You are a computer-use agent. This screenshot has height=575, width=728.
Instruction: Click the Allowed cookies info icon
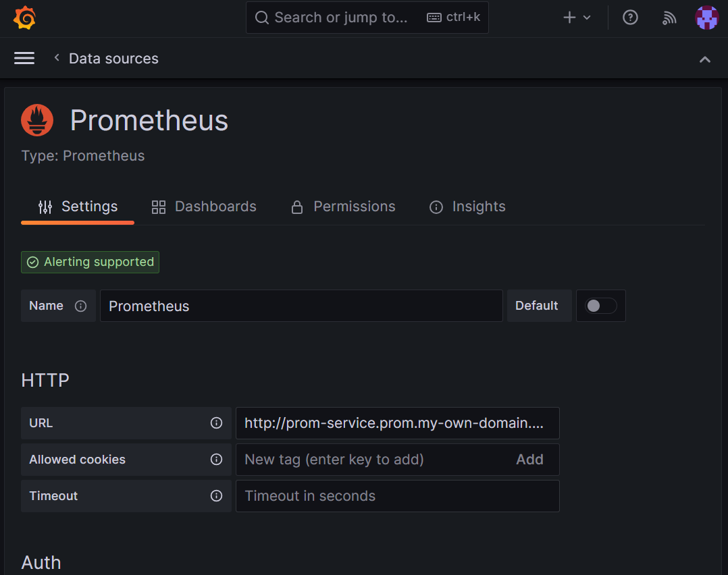pos(216,460)
